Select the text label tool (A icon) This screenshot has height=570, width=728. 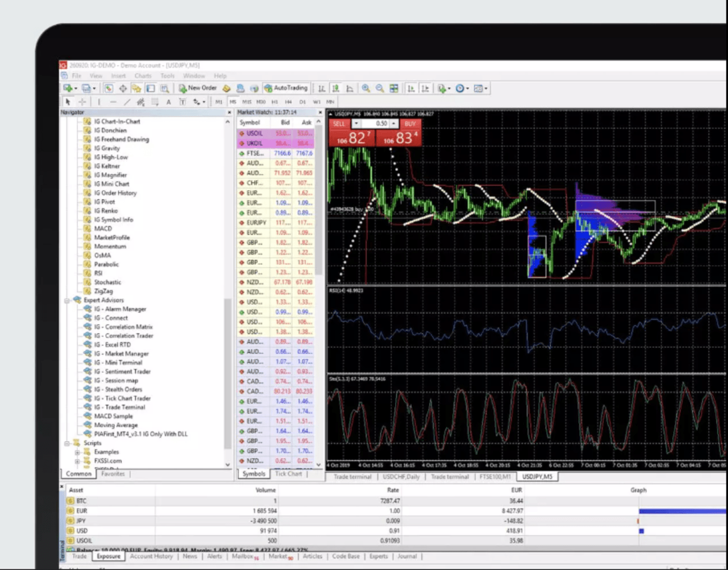point(168,101)
